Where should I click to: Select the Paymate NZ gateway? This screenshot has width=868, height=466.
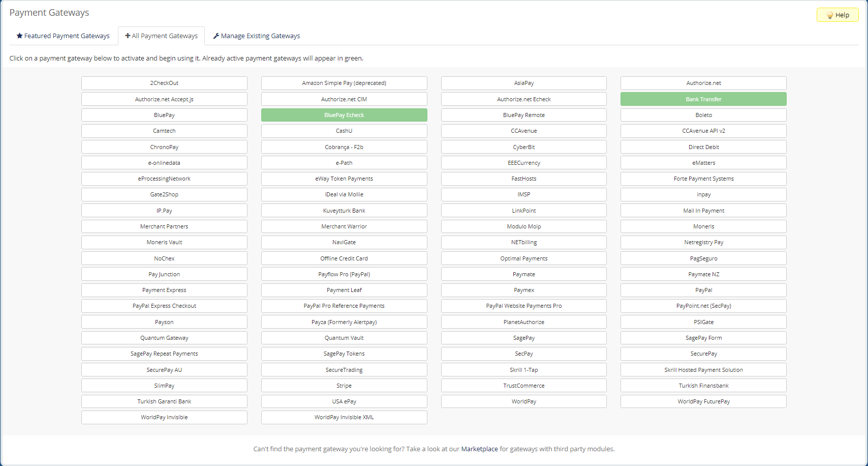pos(703,274)
